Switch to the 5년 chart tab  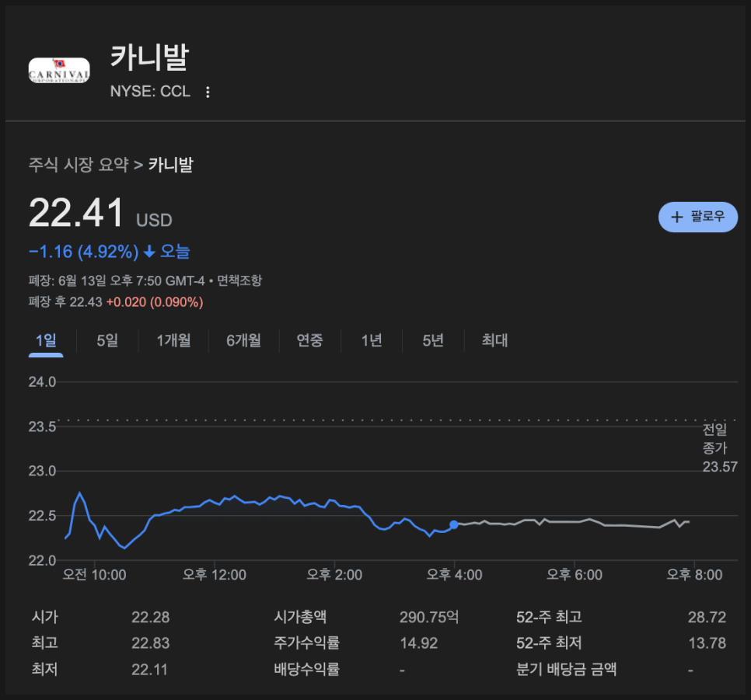click(433, 340)
